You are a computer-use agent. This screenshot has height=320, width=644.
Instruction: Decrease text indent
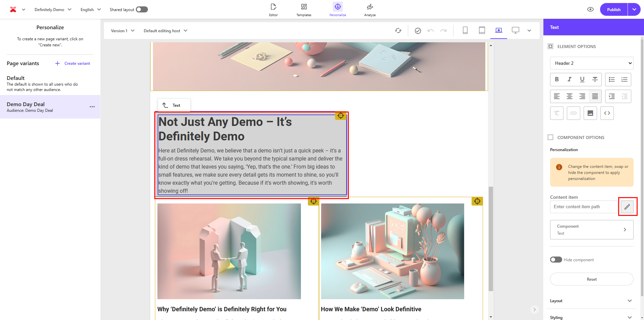click(x=625, y=96)
